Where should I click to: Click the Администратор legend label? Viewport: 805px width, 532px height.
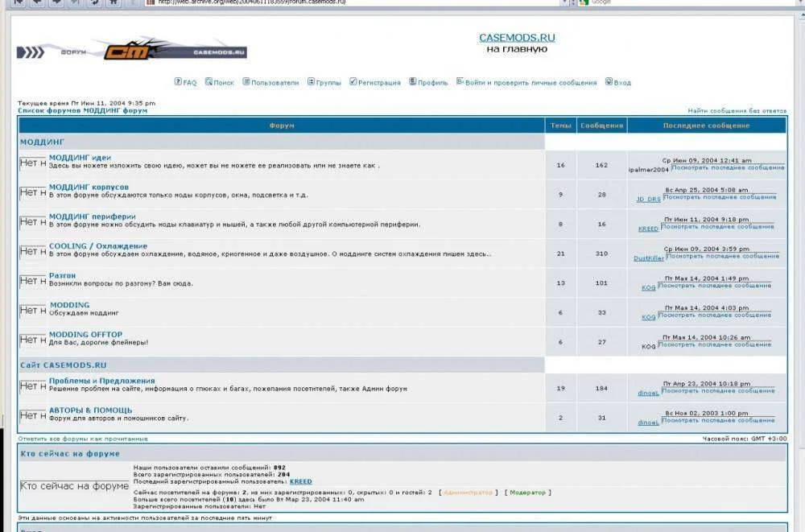(468, 493)
